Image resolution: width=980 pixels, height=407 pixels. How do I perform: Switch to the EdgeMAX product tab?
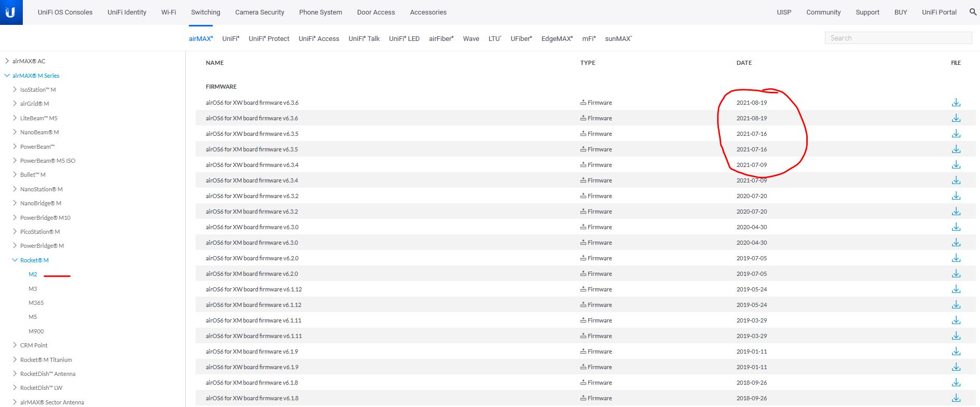557,38
